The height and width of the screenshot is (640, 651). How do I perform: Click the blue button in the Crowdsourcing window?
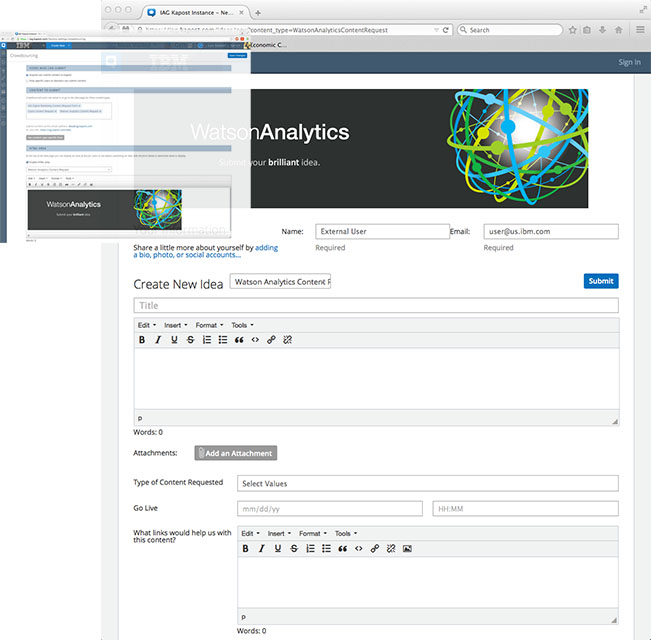237,55
